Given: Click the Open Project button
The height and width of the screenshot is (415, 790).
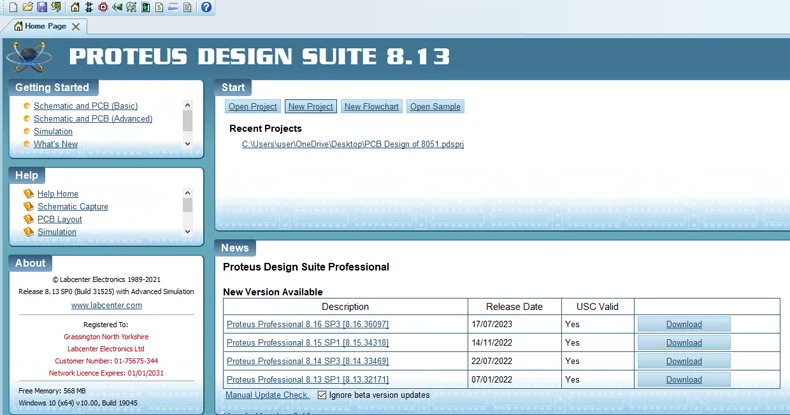Looking at the screenshot, I should (252, 107).
